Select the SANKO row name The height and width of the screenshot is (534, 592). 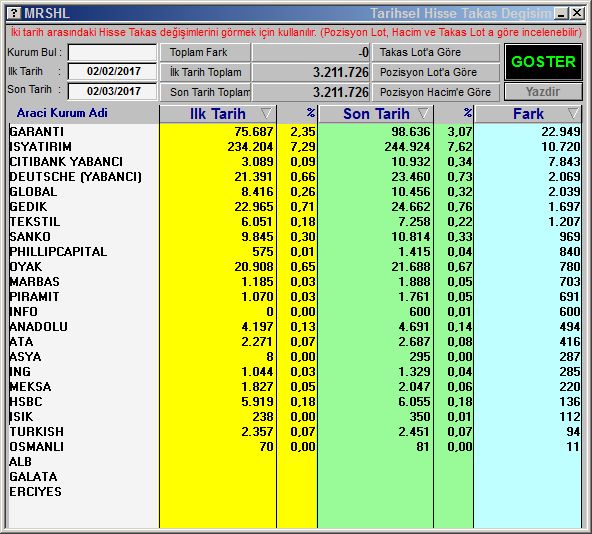point(30,237)
